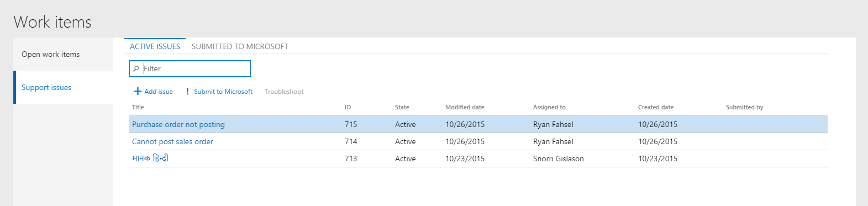Focus the Filter text field
The height and width of the screenshot is (206, 868).
point(190,68)
